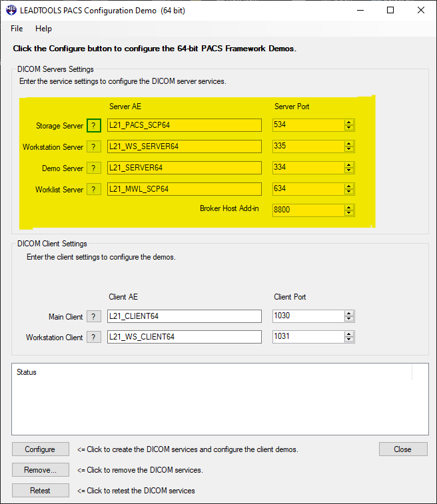
Task: Focus the Main Client AE field L21_CLIENT64
Action: (185, 316)
